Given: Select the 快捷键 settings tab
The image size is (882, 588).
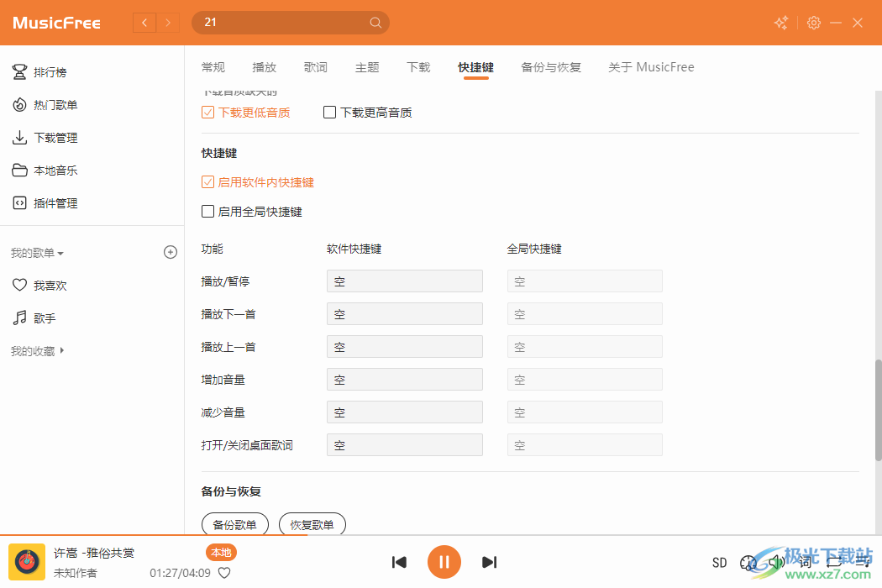Looking at the screenshot, I should (x=476, y=67).
